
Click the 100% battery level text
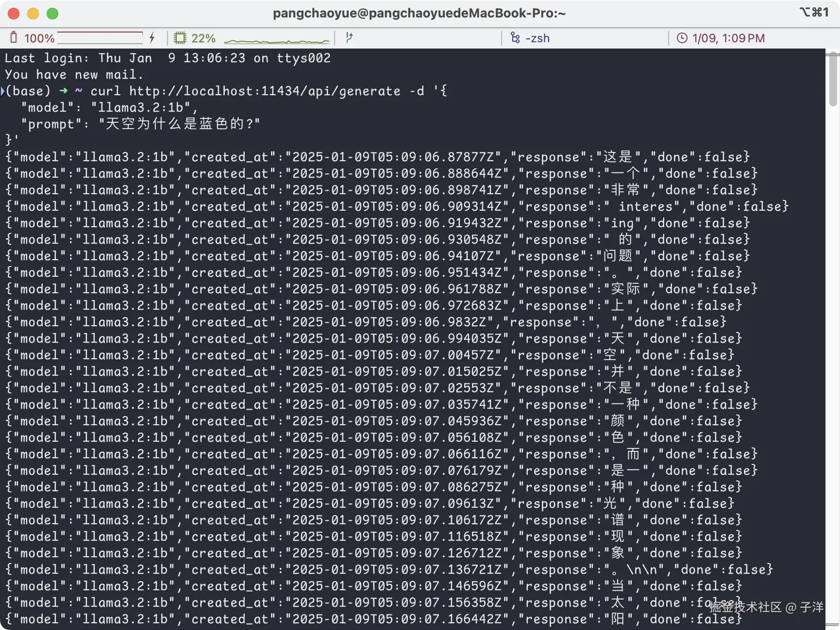[39, 38]
